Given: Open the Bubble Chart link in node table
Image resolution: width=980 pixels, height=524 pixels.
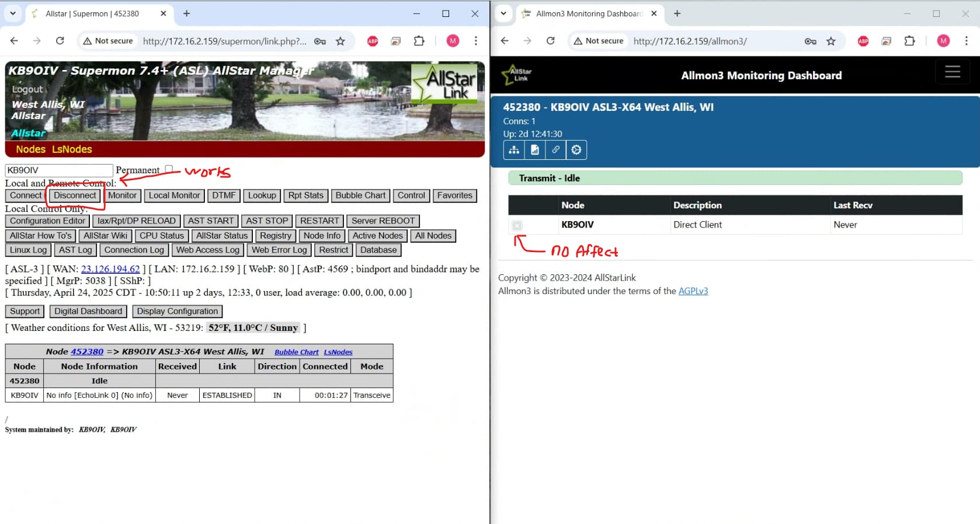Looking at the screenshot, I should [x=297, y=352].
